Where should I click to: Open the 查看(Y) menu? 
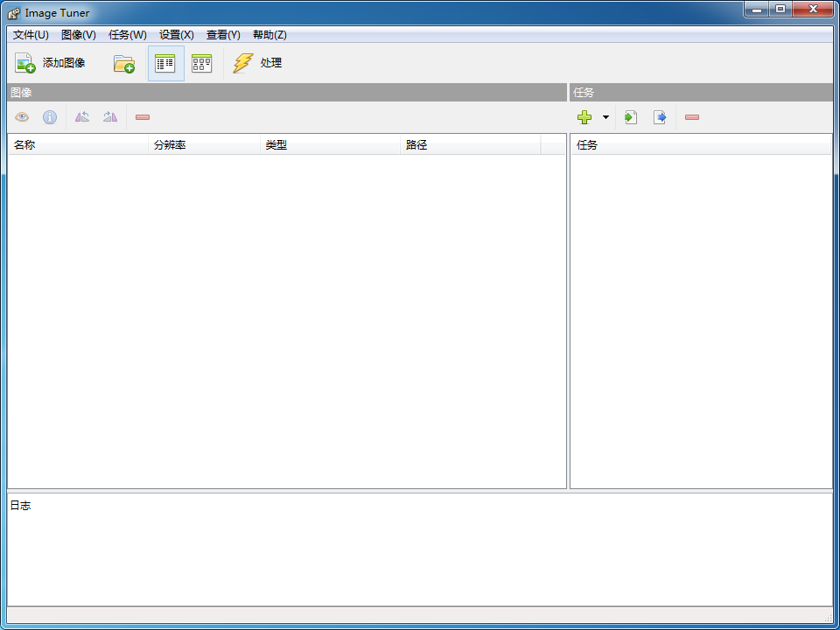[x=223, y=35]
